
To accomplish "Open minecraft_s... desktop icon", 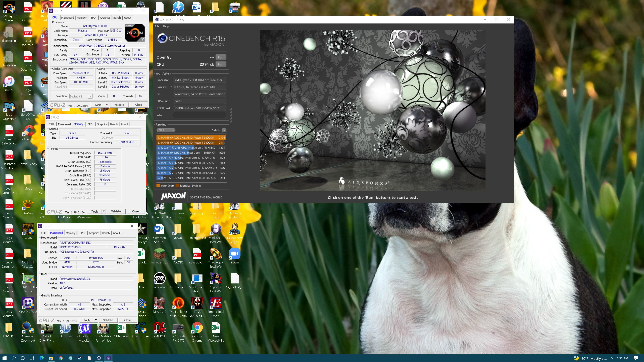I will tap(159, 256).
